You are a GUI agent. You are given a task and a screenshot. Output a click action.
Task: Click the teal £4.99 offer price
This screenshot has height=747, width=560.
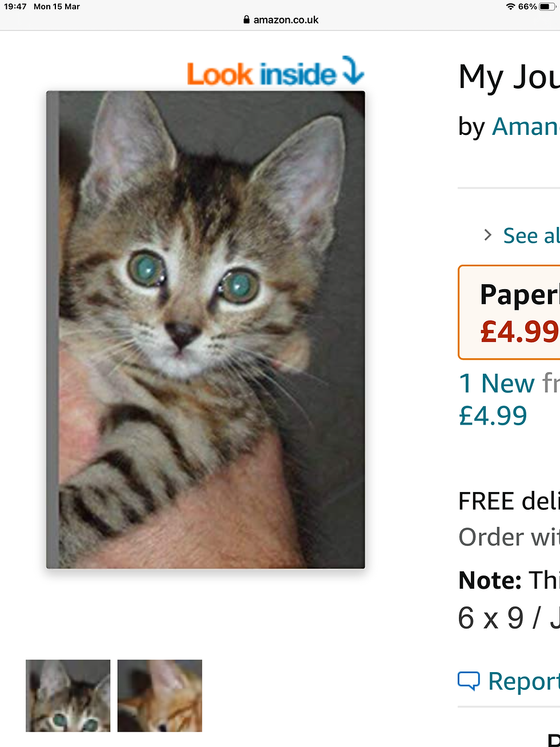(493, 416)
